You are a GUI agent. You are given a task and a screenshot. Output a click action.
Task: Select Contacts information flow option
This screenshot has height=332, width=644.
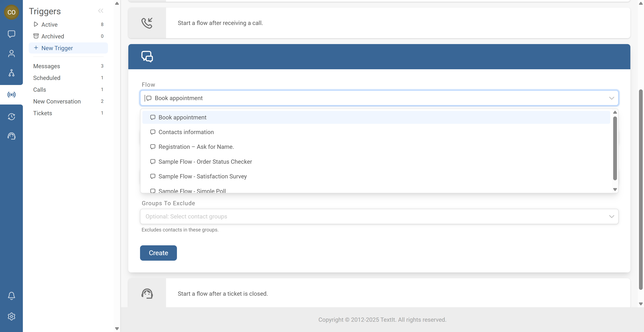pyautogui.click(x=186, y=132)
